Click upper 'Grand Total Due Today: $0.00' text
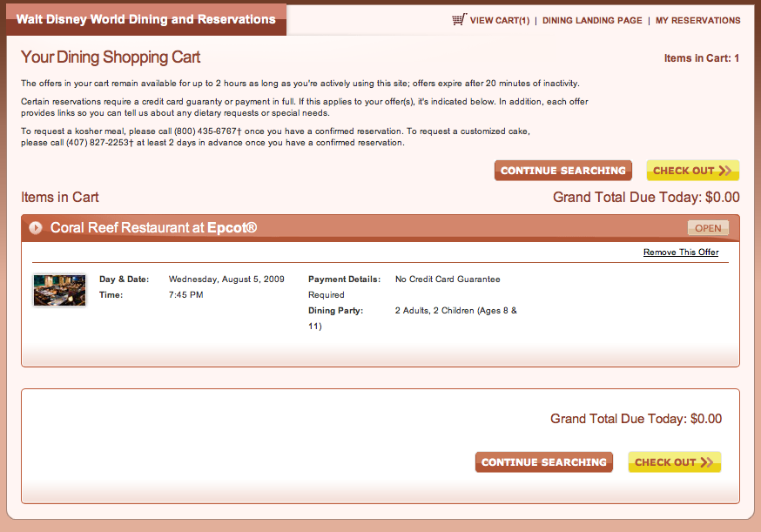Image resolution: width=761 pixels, height=532 pixels. (x=646, y=197)
